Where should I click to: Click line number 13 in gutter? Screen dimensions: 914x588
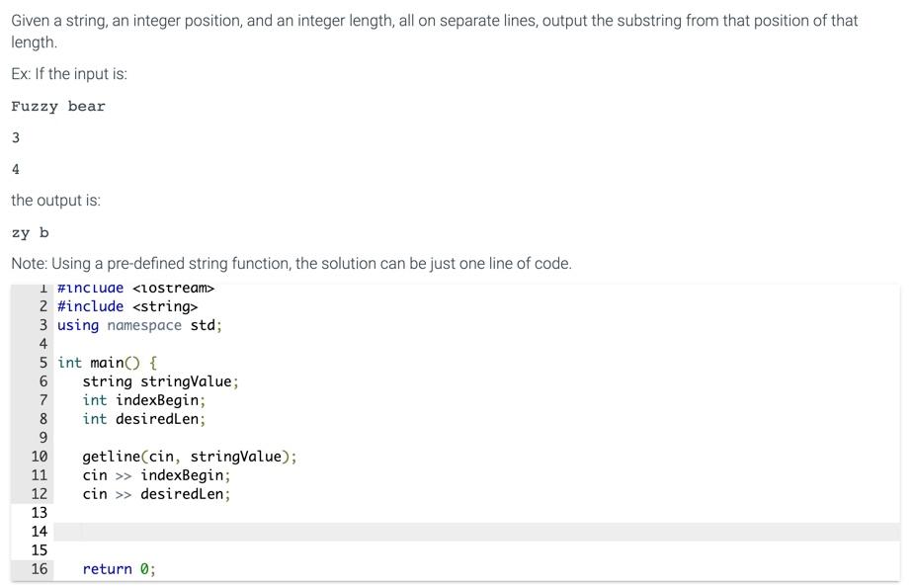pyautogui.click(x=40, y=513)
